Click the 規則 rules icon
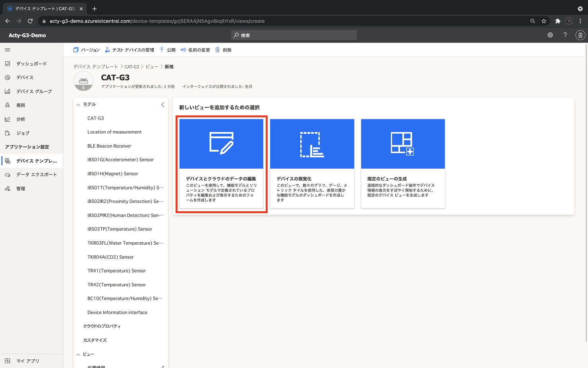The width and height of the screenshot is (588, 368). [x=8, y=105]
